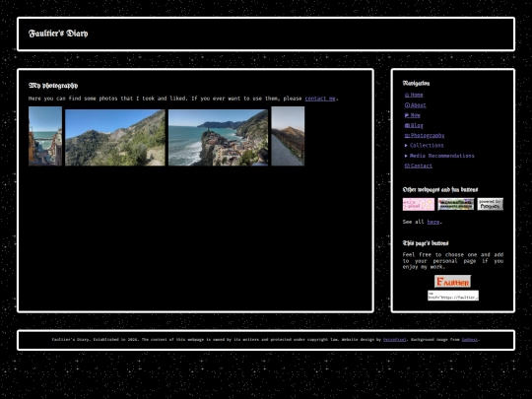The width and height of the screenshot is (532, 399).
Task: Click the book icon beside Blog
Action: point(407,125)
